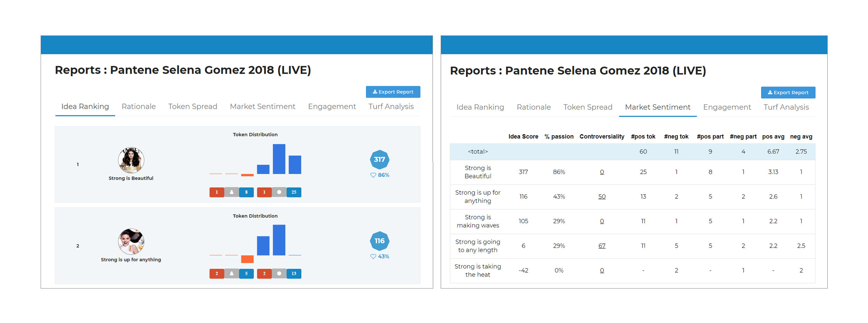Click the neg avg column header
This screenshot has height=323, width=868.
point(801,137)
